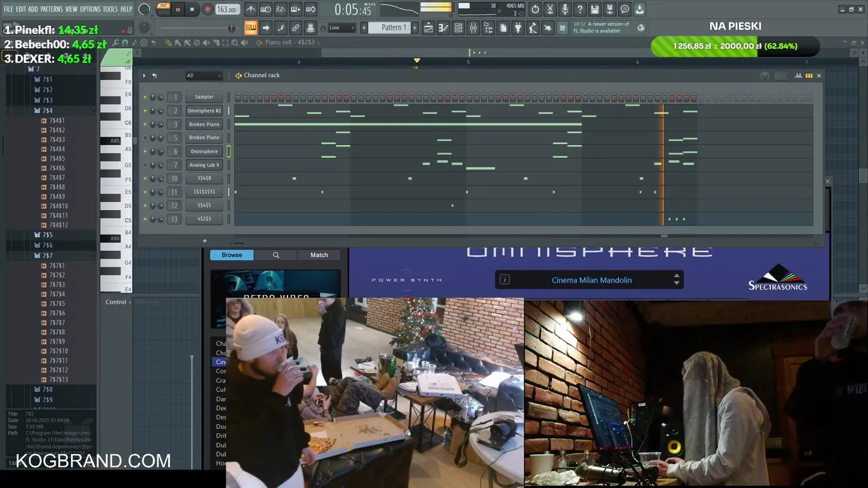
Task: Adjust volume knob of channel 6 Omnisphere
Action: tap(160, 151)
